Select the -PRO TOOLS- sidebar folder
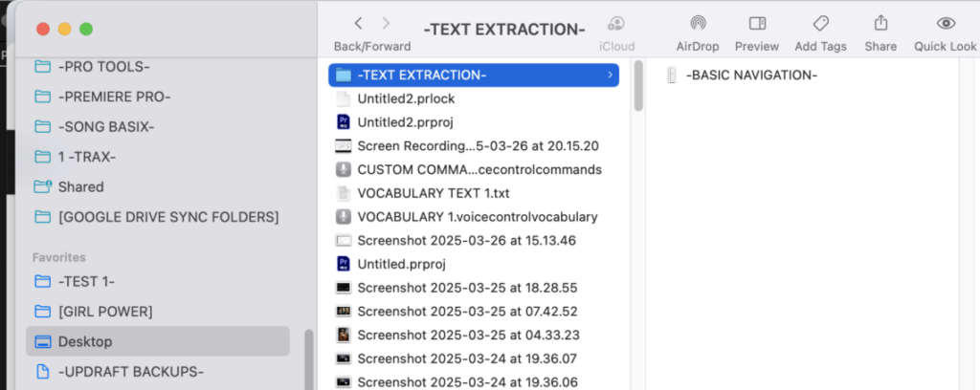 tap(104, 67)
